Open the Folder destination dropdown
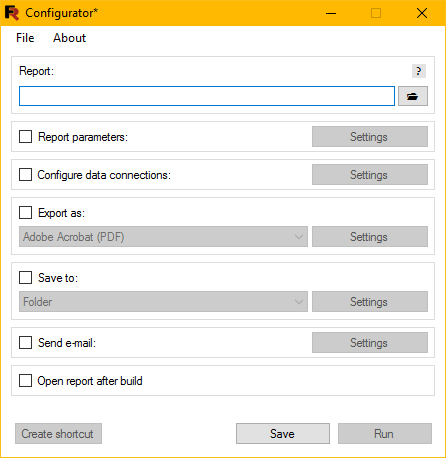The image size is (446, 458). tap(163, 302)
